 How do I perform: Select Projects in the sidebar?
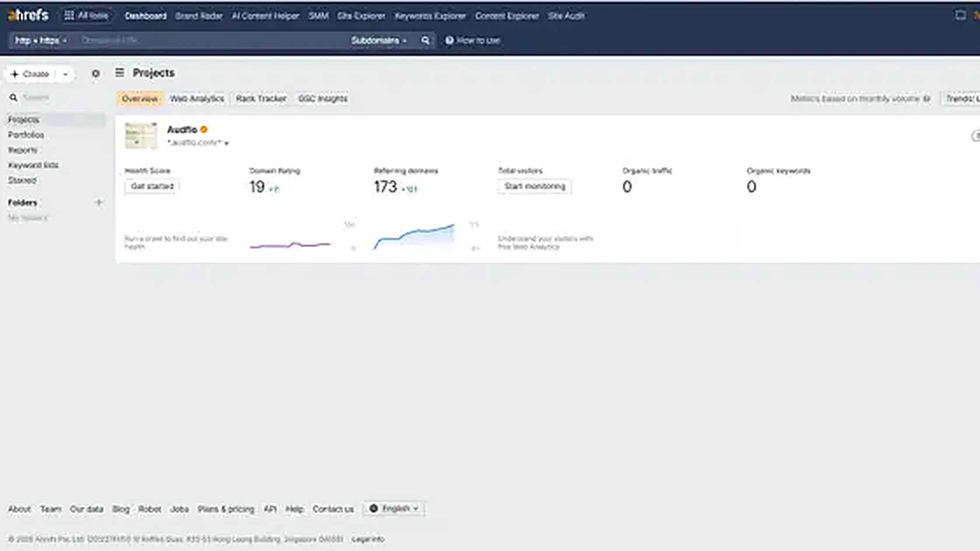(x=55, y=120)
